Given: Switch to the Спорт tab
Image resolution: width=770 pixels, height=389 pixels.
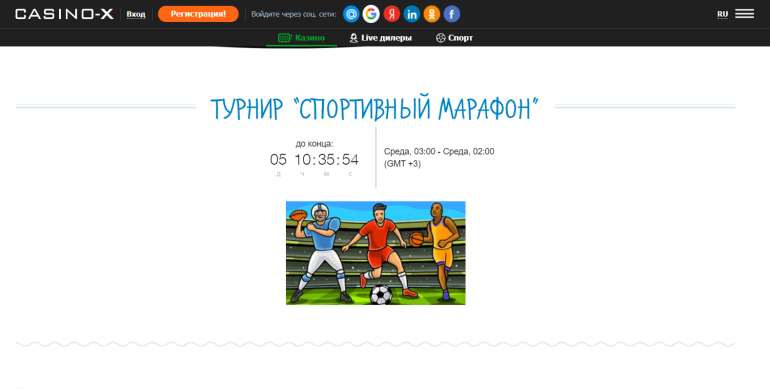Looking at the screenshot, I should pos(454,38).
